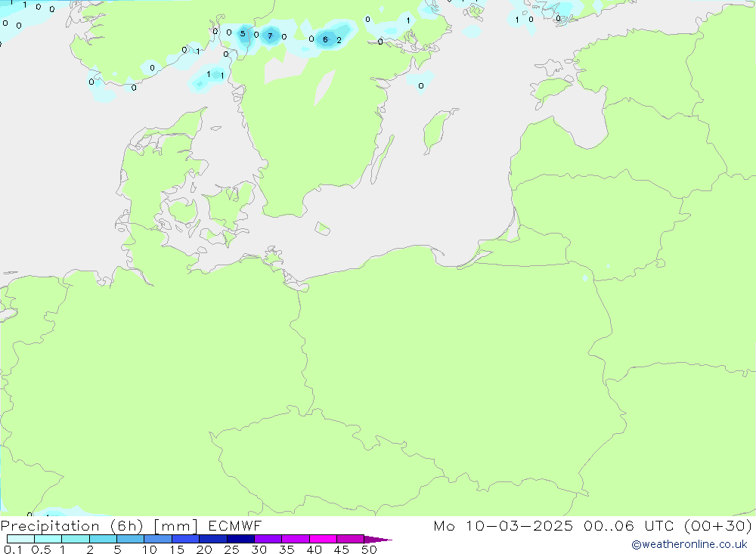
Task: Open the weatheronline.co.uk copyright link
Action: click(x=689, y=544)
